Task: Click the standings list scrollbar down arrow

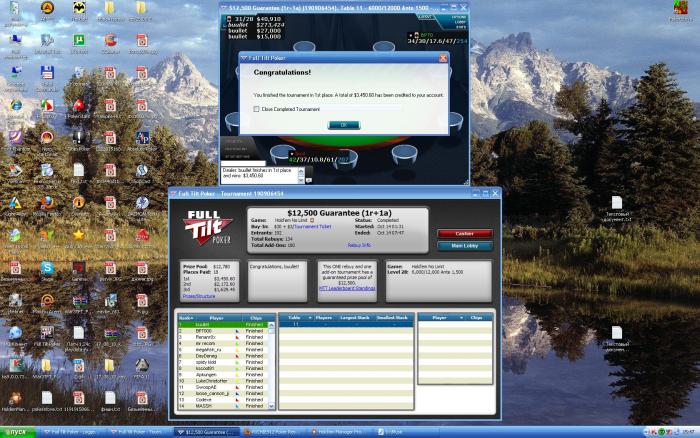Action: point(271,406)
